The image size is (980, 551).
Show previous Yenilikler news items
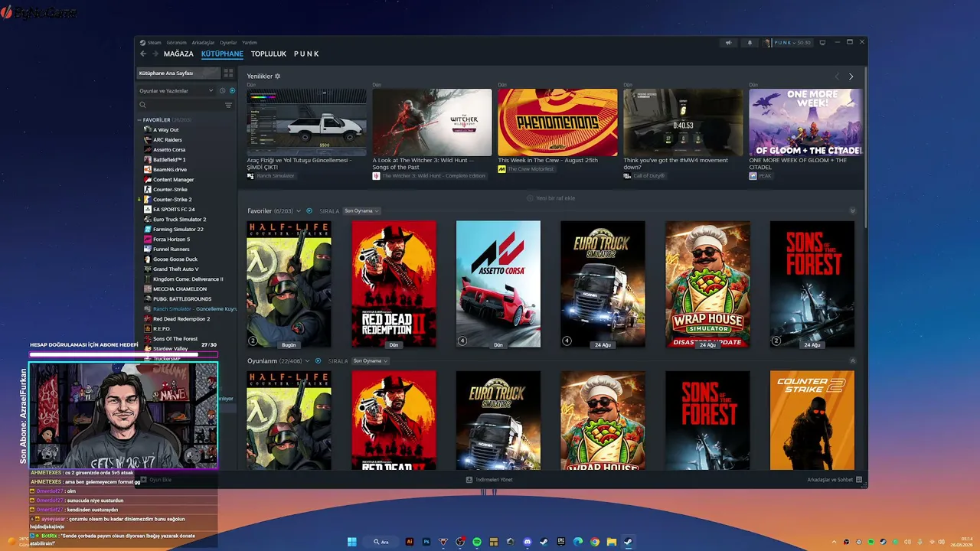click(x=837, y=77)
